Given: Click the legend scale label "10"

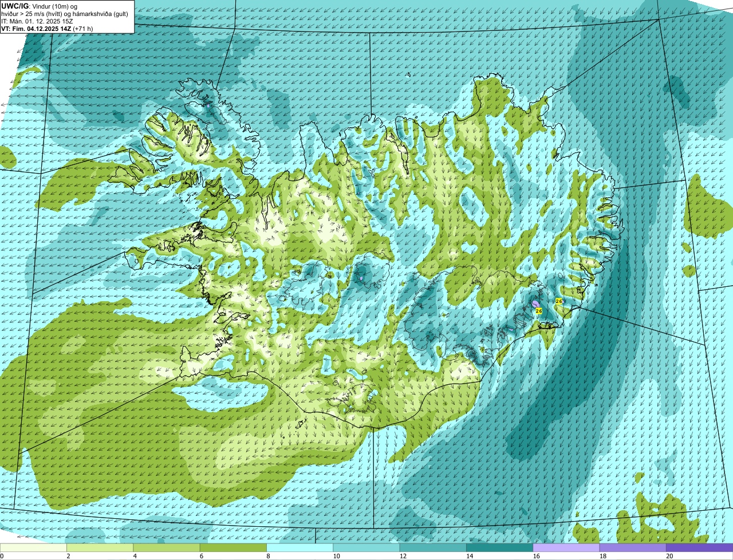Looking at the screenshot, I should tap(336, 556).
